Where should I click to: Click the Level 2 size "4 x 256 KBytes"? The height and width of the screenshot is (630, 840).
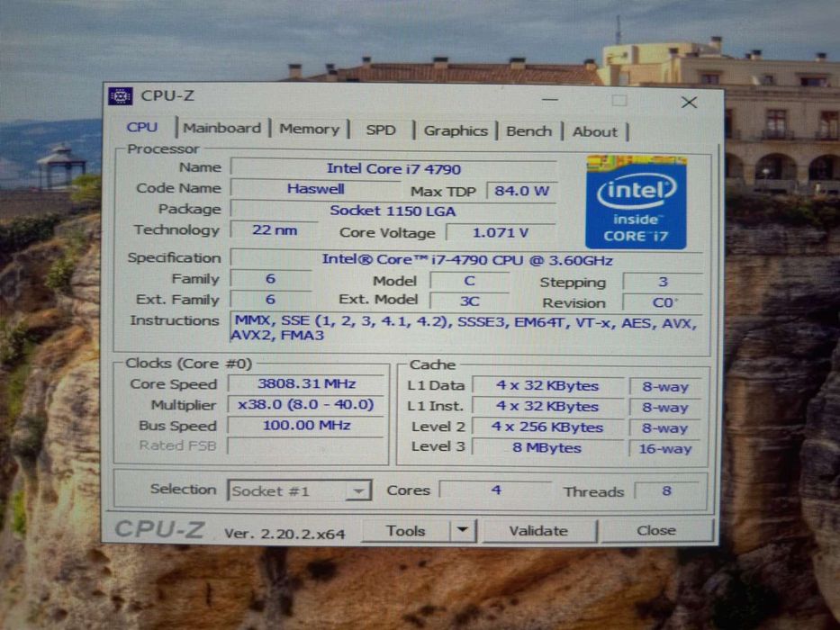(x=547, y=427)
